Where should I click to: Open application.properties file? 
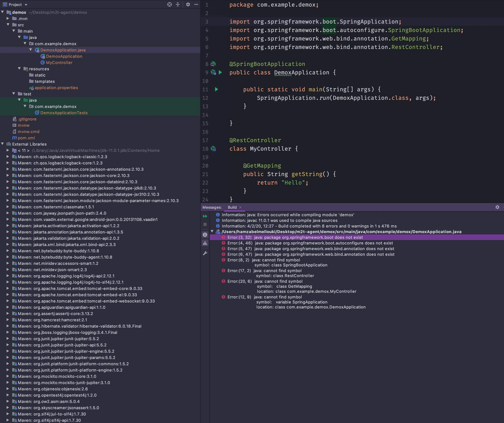(x=56, y=88)
